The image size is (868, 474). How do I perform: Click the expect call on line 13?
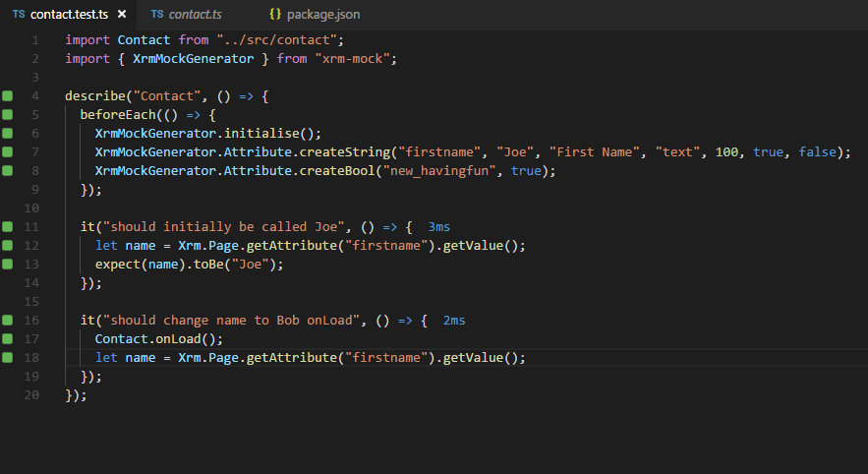pos(118,265)
